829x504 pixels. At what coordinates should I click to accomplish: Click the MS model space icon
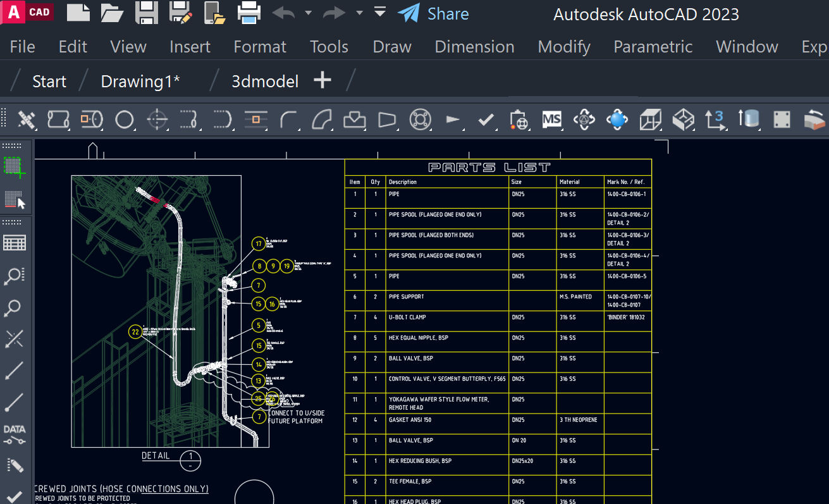(x=552, y=119)
